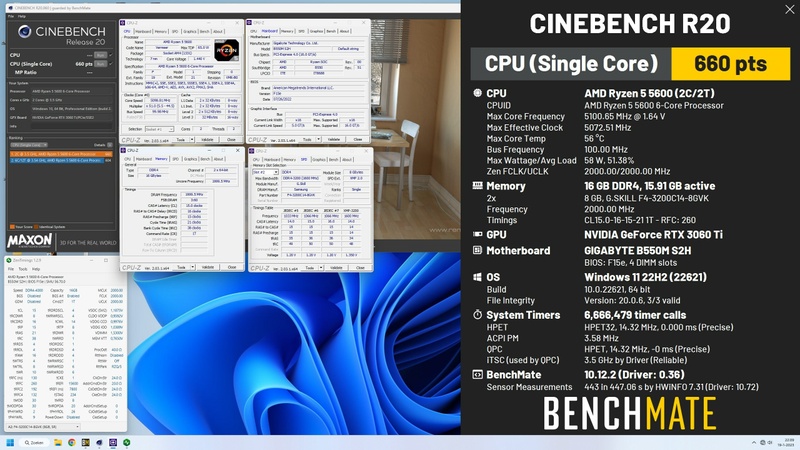The height and width of the screenshot is (450, 800).
Task: Open the File menu in Cinebench
Action: (x=11, y=16)
